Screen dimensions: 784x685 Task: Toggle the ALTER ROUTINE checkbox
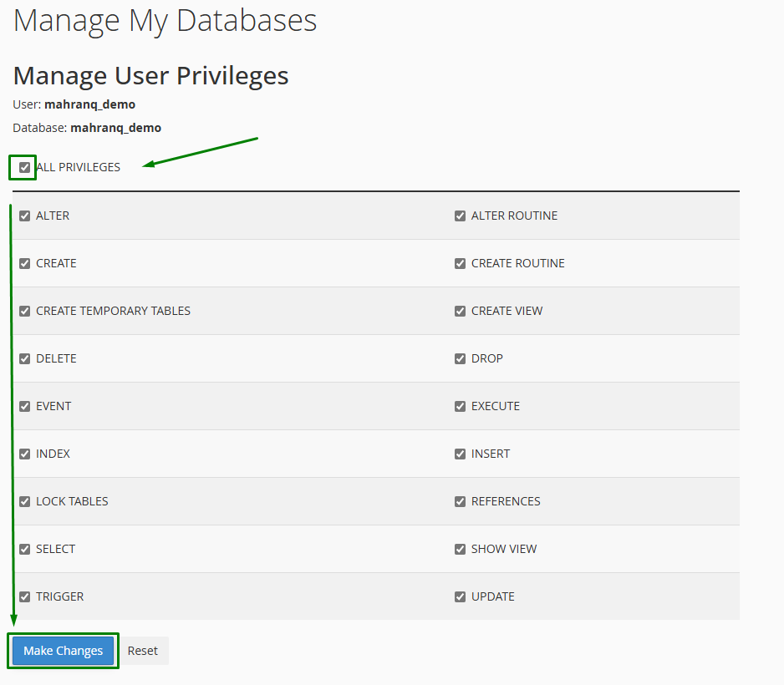click(x=460, y=216)
